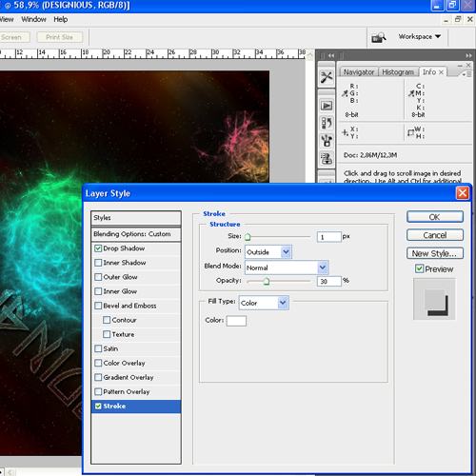Click the Size px input field
The image size is (476, 476).
pos(329,237)
